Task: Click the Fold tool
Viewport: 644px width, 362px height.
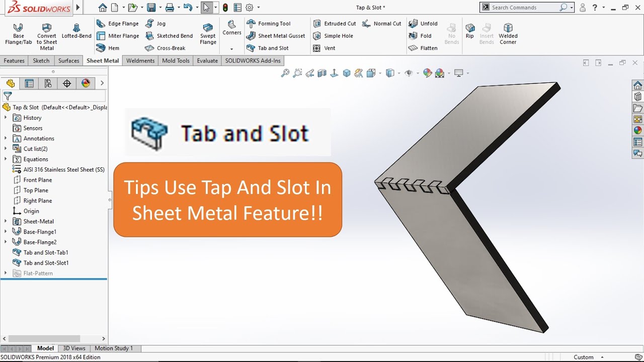Action: pyautogui.click(x=420, y=36)
